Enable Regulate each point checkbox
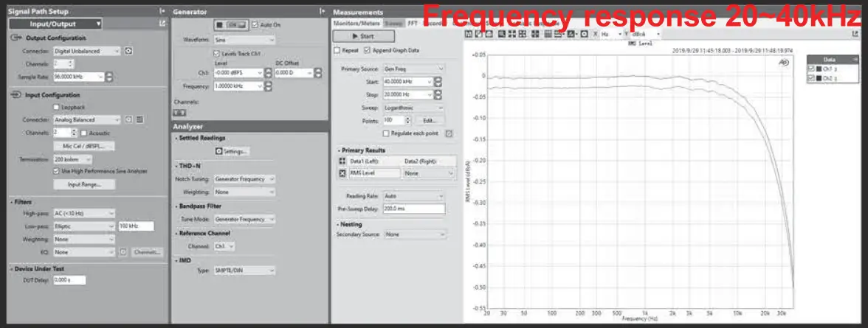This screenshot has width=868, height=328. pos(386,133)
